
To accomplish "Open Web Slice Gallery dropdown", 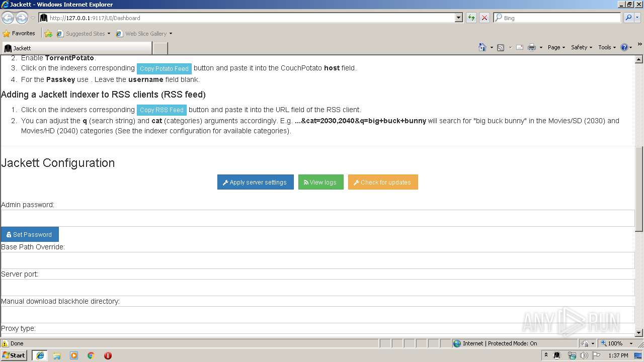I will click(x=144, y=34).
